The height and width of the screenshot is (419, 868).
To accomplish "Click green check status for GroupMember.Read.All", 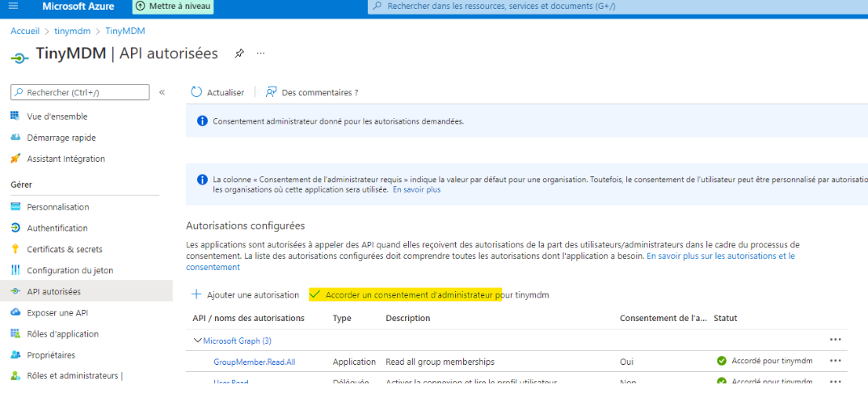I will coord(721,361).
